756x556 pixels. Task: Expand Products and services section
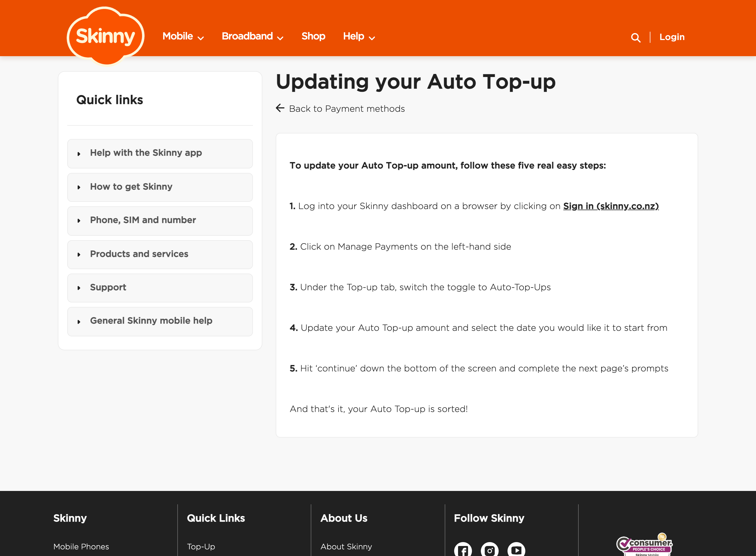pos(160,254)
